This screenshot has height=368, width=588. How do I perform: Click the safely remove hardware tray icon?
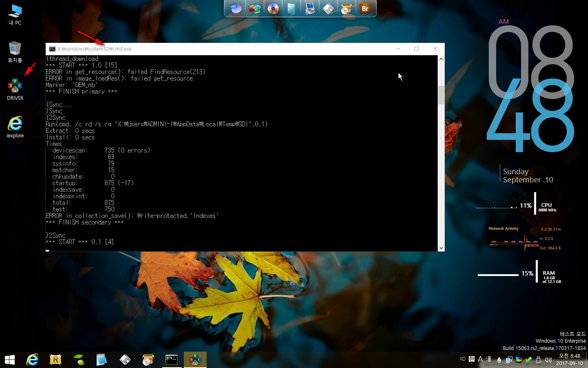(x=538, y=360)
